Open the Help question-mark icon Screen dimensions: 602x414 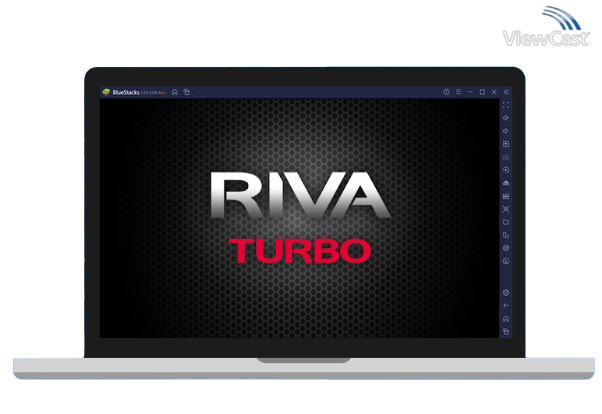446,92
